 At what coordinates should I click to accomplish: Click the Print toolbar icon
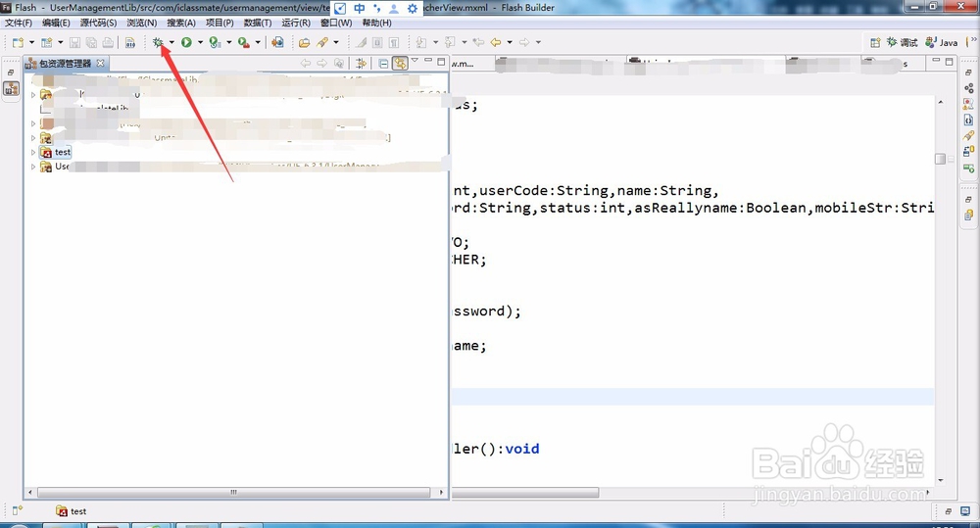[108, 42]
